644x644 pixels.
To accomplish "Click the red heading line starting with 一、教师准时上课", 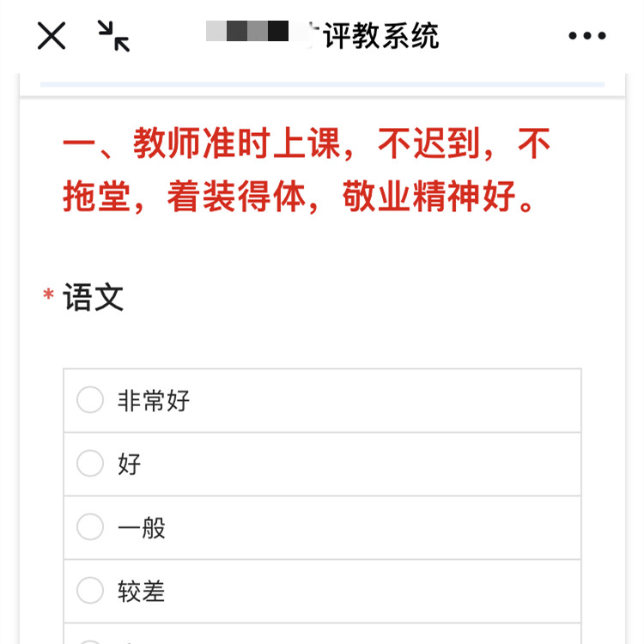I will [307, 145].
